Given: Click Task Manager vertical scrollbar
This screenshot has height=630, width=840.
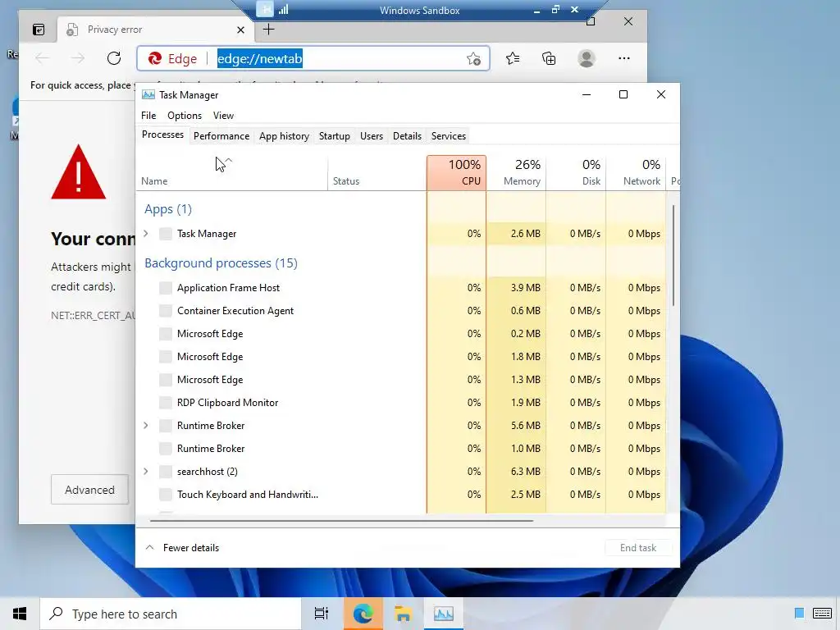Looking at the screenshot, I should pos(673,256).
